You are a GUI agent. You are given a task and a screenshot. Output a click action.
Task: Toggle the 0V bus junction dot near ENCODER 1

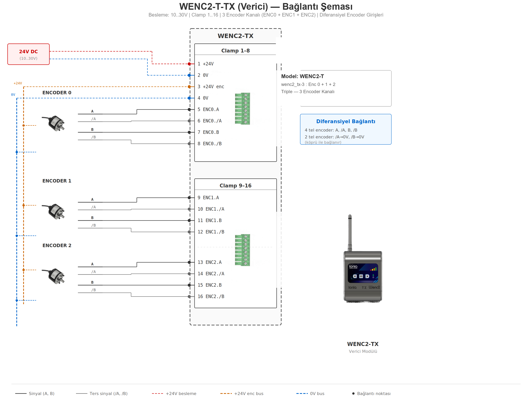(17, 236)
